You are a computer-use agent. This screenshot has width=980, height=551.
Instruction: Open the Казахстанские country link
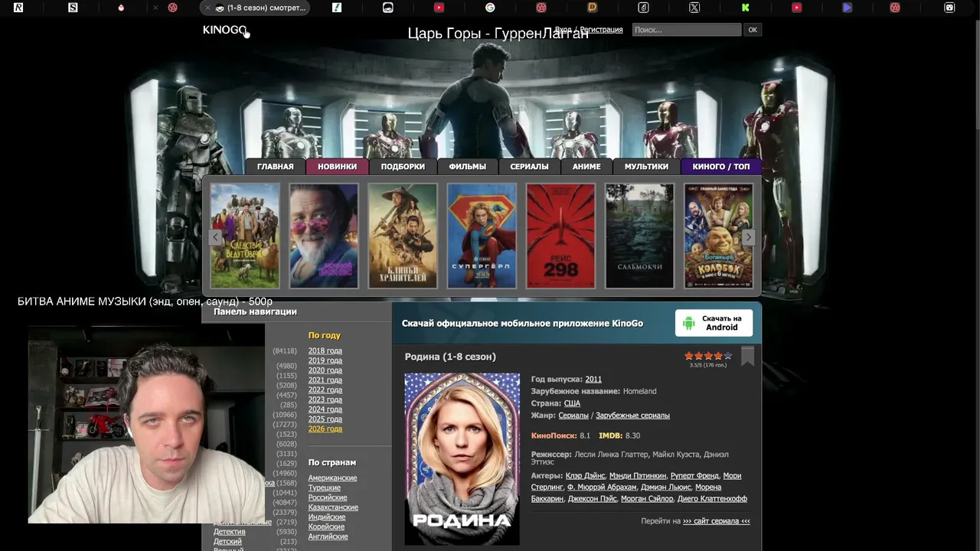[333, 507]
